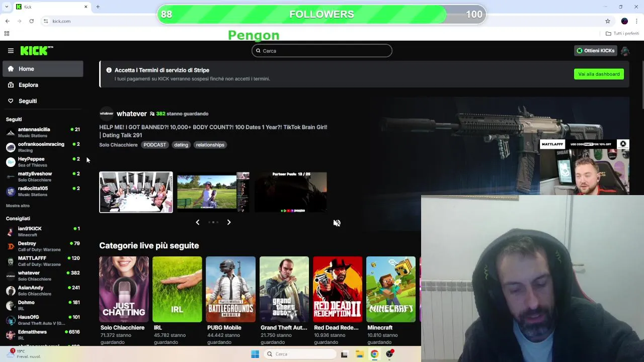Click the browser back arrow
Image resolution: width=644 pixels, height=362 pixels.
8,21
